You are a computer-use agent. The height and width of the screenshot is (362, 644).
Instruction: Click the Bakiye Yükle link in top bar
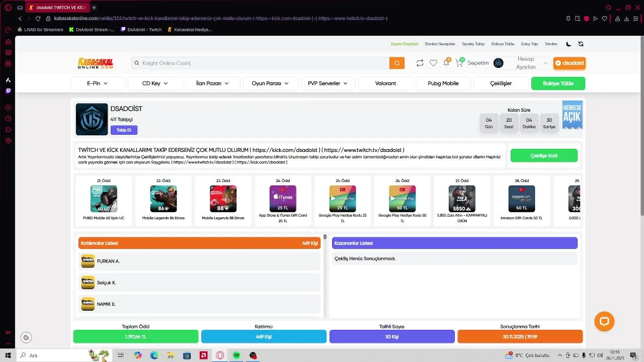[503, 44]
